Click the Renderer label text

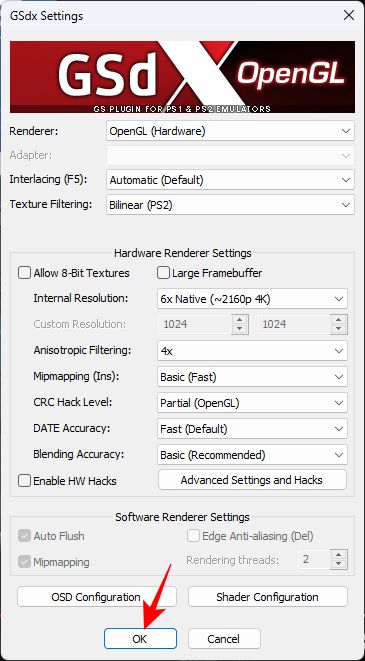tap(34, 131)
